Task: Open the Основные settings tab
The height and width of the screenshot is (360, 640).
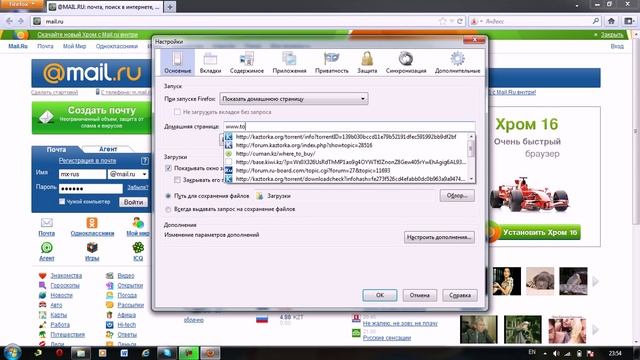Action: click(178, 62)
